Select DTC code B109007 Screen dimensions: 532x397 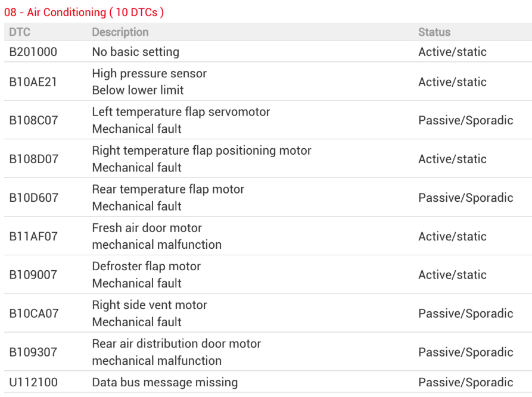coord(33,274)
